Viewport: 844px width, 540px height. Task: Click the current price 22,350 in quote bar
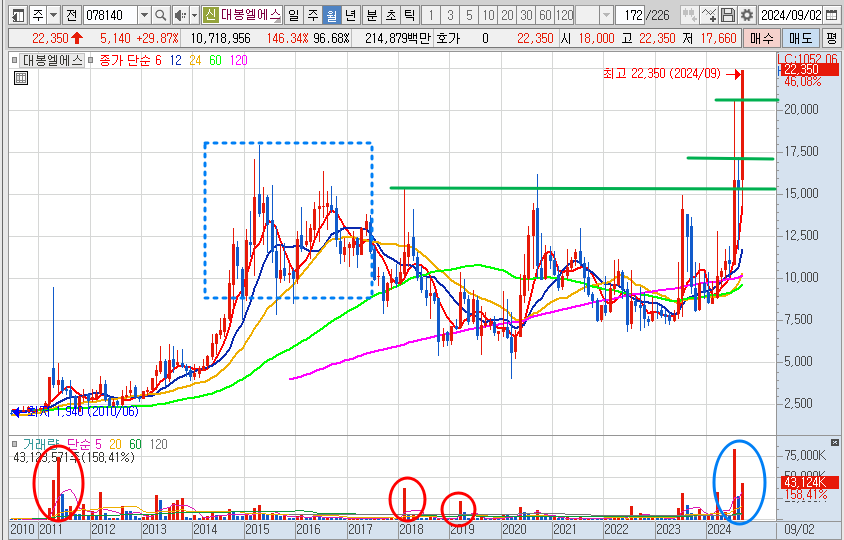tap(50, 38)
